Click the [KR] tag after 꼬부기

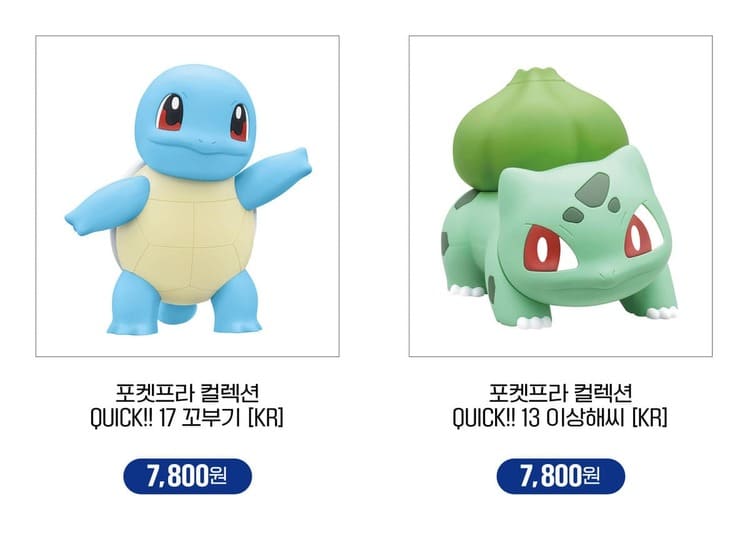[265, 418]
